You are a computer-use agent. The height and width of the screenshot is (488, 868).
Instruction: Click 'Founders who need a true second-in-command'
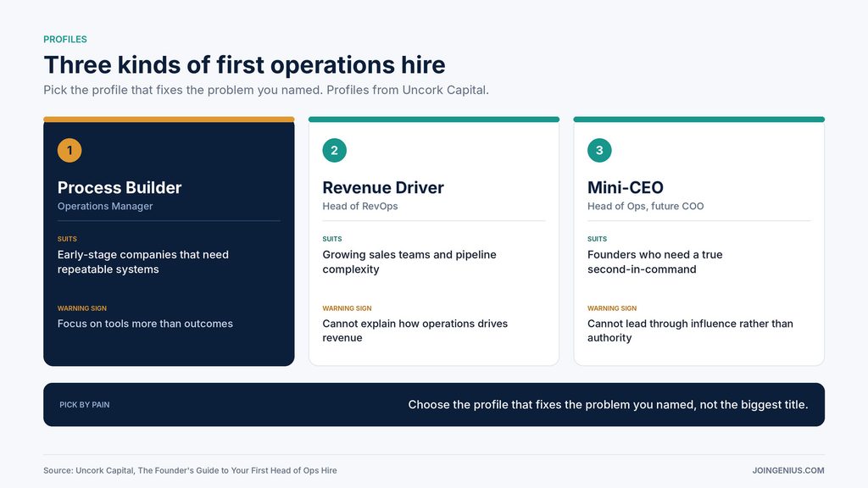(655, 262)
